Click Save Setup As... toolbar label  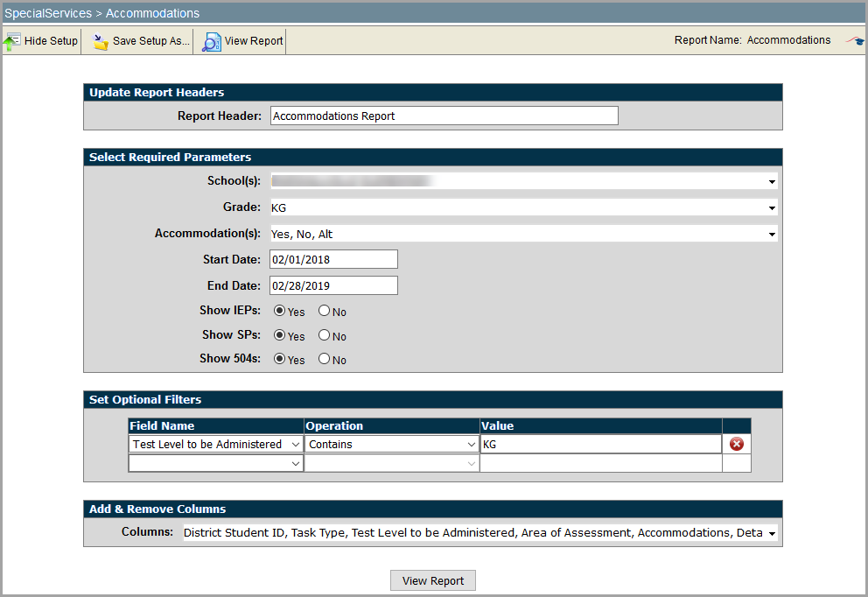pos(151,41)
